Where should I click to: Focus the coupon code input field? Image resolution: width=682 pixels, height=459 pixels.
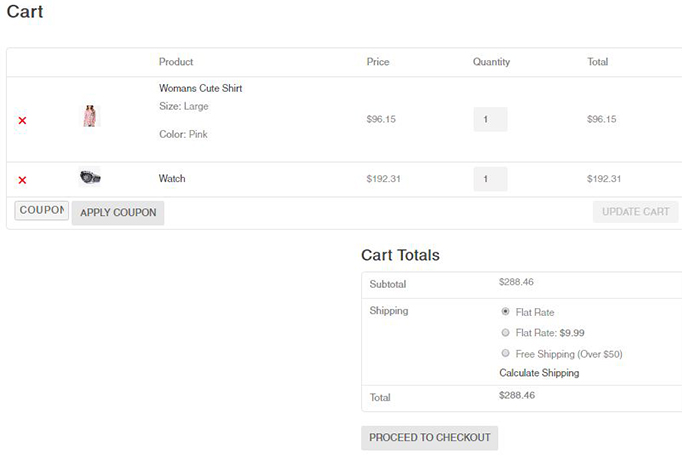click(42, 211)
